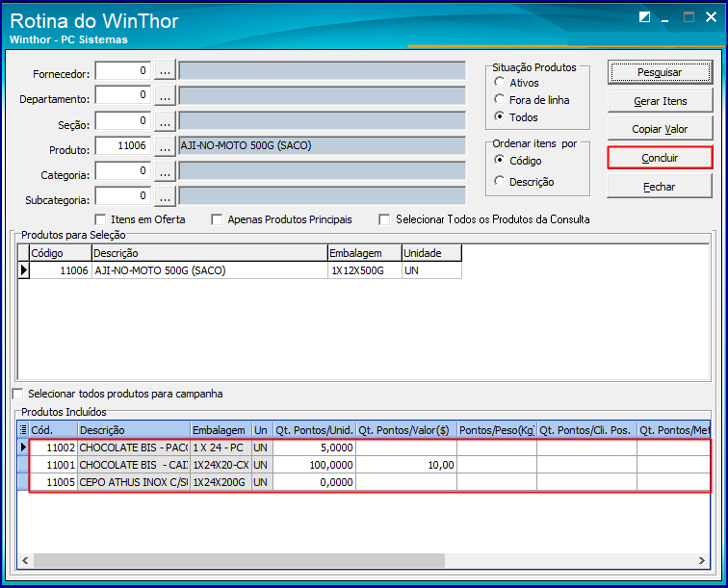Click the 0,0000 points per unit cell
This screenshot has height=588, width=728.
(x=314, y=482)
